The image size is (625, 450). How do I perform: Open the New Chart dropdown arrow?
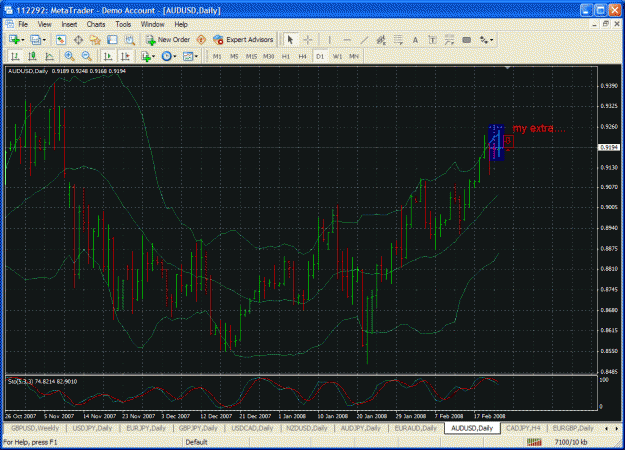23,40
